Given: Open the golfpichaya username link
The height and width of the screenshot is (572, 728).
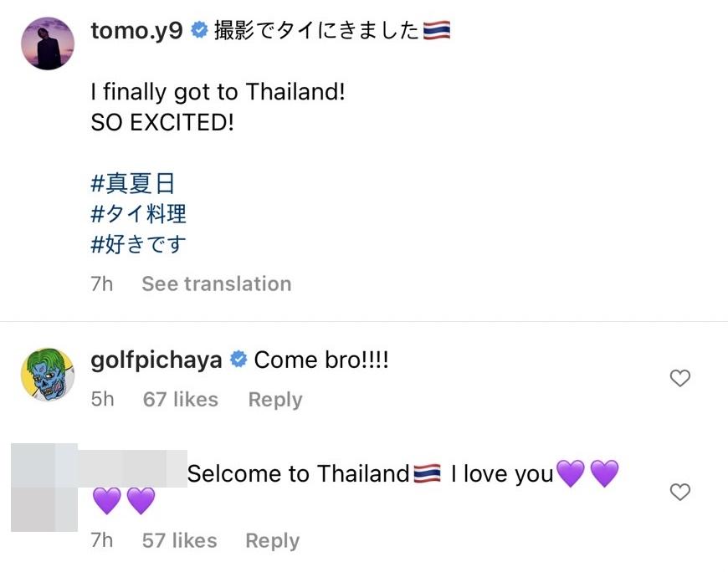Looking at the screenshot, I should click(156, 360).
